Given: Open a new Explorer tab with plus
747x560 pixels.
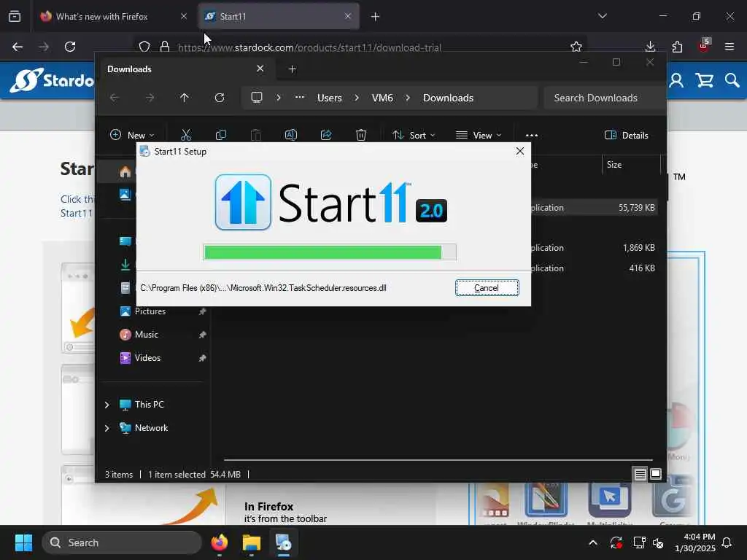Looking at the screenshot, I should (x=292, y=69).
